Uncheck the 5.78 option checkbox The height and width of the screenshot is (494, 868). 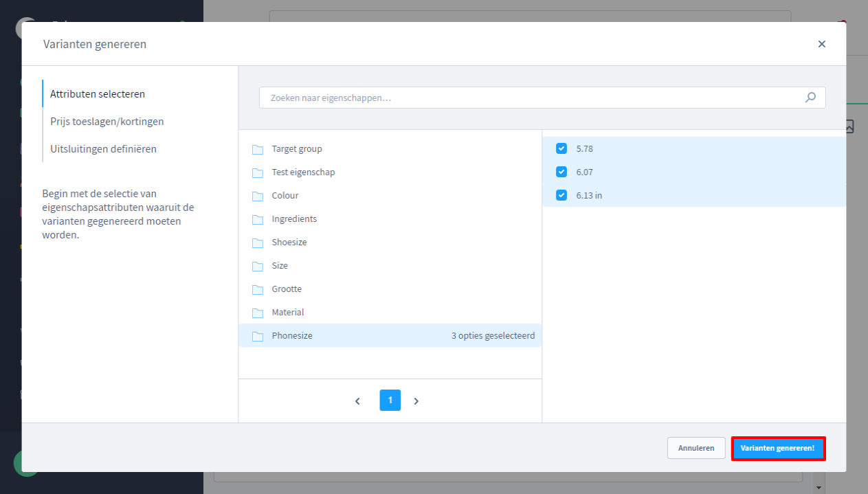pyautogui.click(x=561, y=148)
